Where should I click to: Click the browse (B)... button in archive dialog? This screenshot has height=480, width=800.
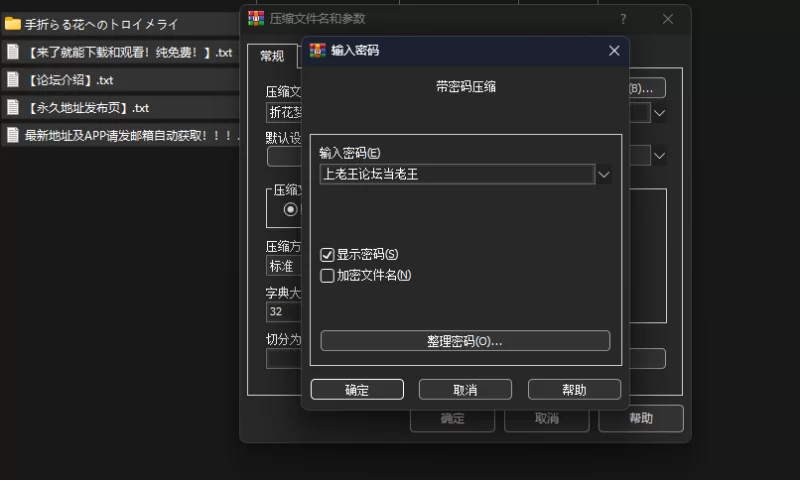tap(647, 88)
